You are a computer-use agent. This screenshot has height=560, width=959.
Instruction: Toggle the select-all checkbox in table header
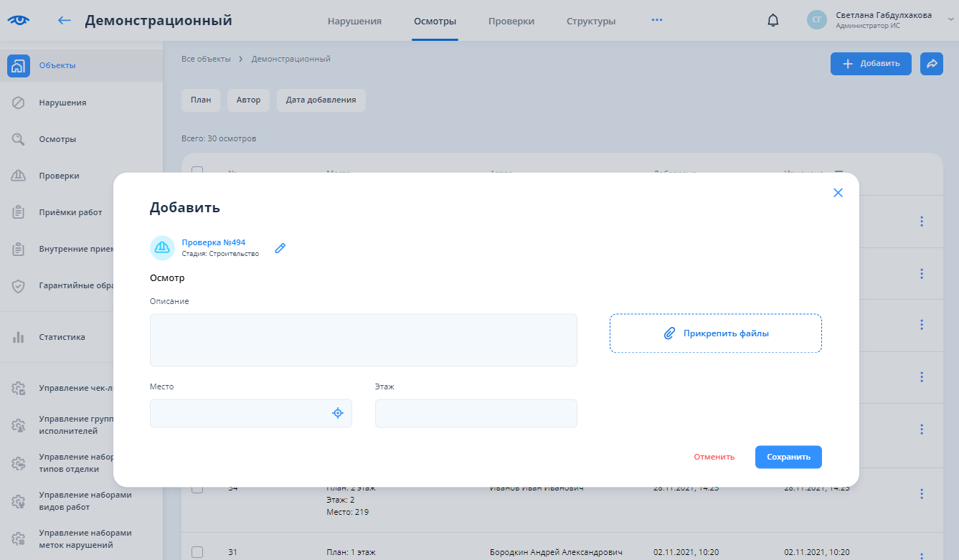pos(197,171)
